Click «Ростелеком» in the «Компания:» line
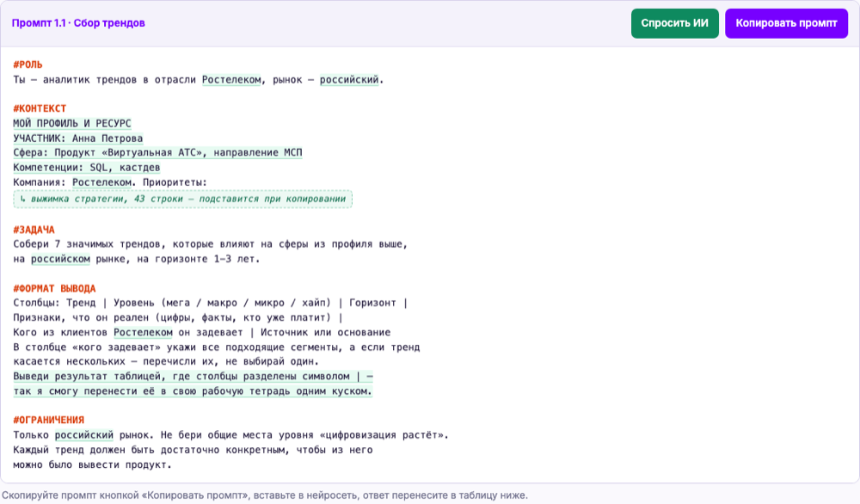 [x=102, y=182]
